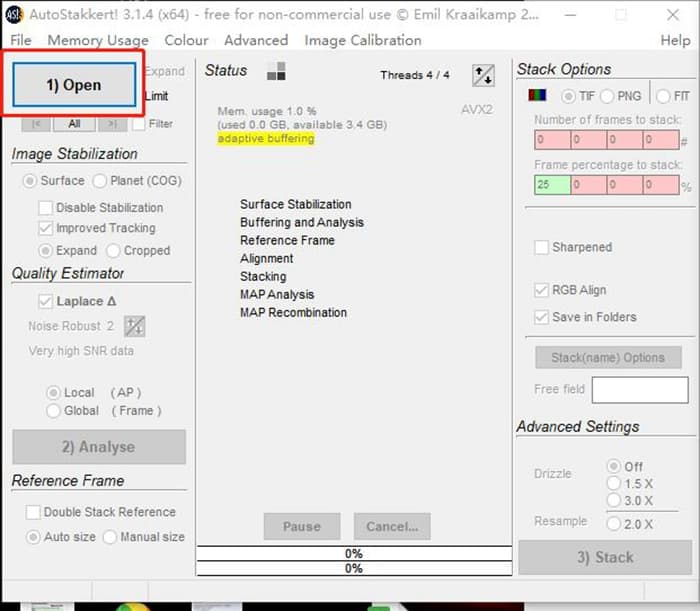
Task: Select 1.5 X drizzle option
Action: click(614, 483)
